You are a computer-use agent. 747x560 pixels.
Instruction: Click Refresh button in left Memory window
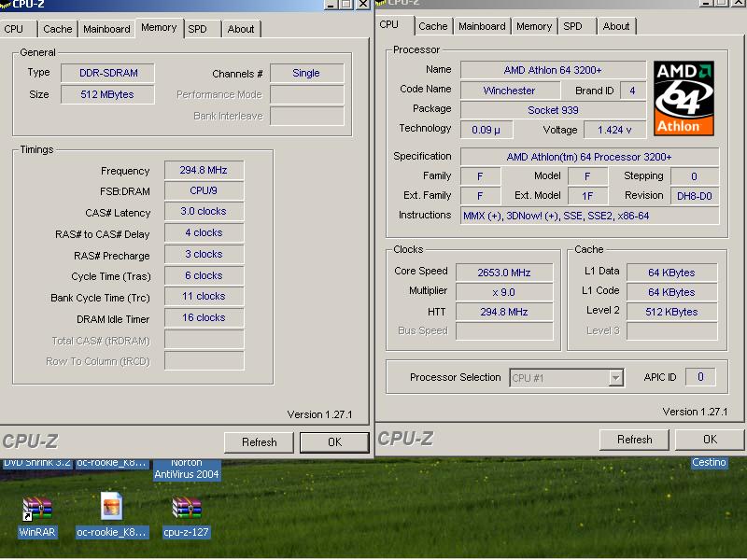260,442
